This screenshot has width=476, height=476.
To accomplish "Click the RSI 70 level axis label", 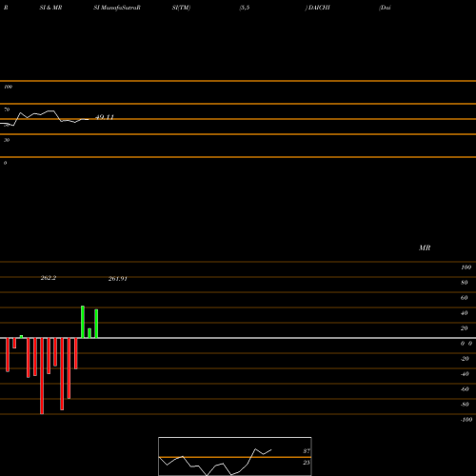I will click(x=7, y=109).
